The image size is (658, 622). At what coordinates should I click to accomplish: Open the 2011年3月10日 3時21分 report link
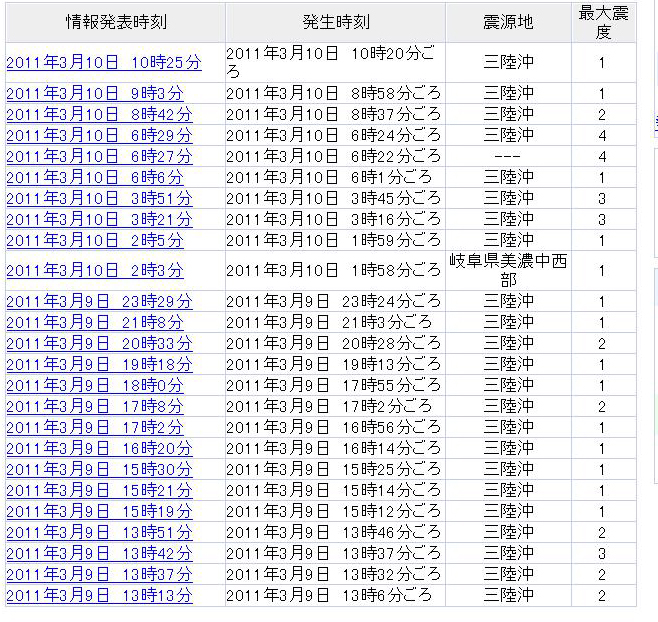[99, 219]
